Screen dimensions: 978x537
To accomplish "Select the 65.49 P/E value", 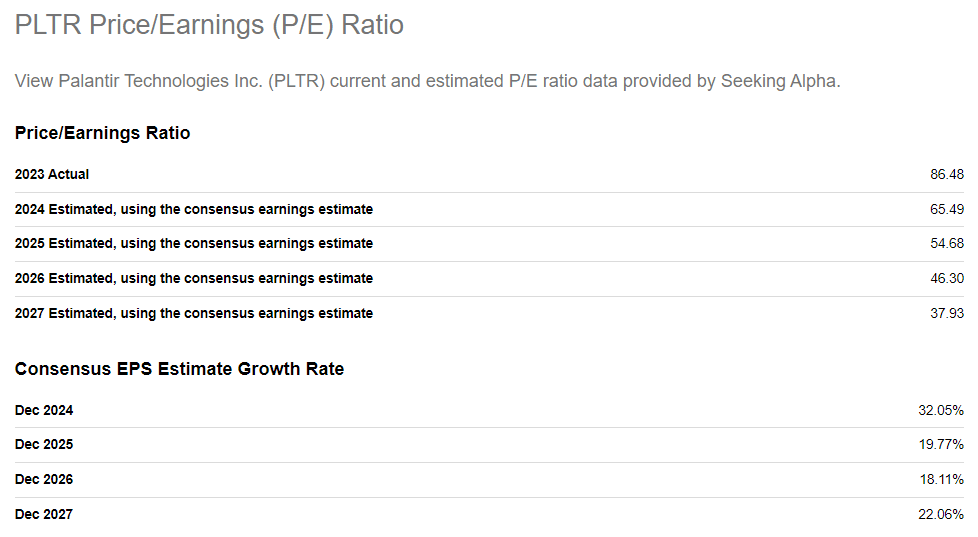I will click(946, 209).
